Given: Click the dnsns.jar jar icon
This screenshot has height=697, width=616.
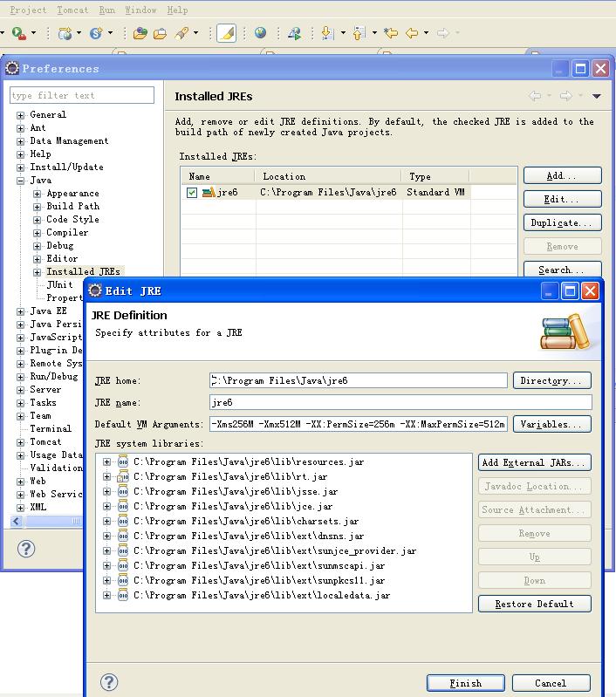Looking at the screenshot, I should pos(123,536).
